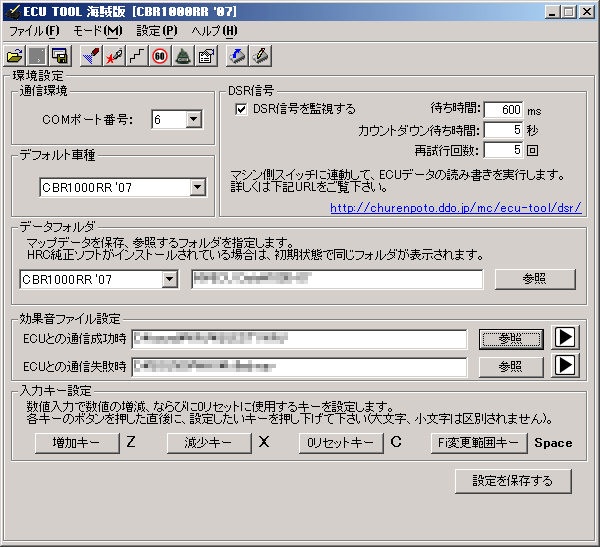Open the モード(M) menu
This screenshot has height=547, width=600.
pyautogui.click(x=98, y=31)
